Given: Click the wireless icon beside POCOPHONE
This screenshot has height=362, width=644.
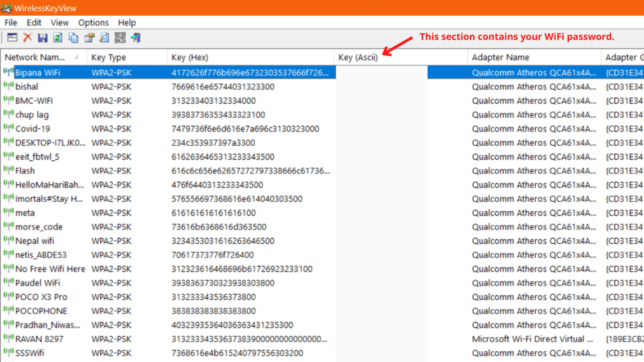Looking at the screenshot, I should tap(8, 310).
